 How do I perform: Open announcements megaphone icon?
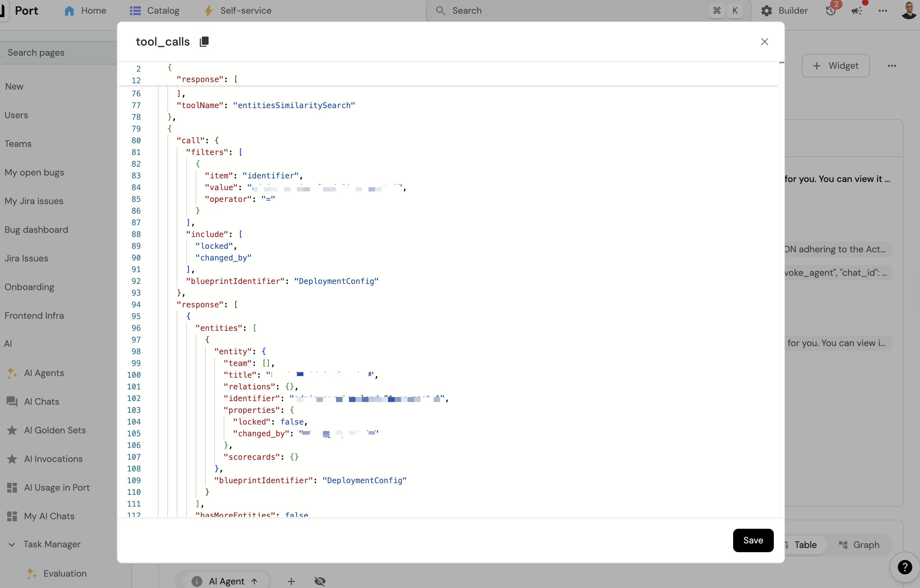[x=857, y=11]
